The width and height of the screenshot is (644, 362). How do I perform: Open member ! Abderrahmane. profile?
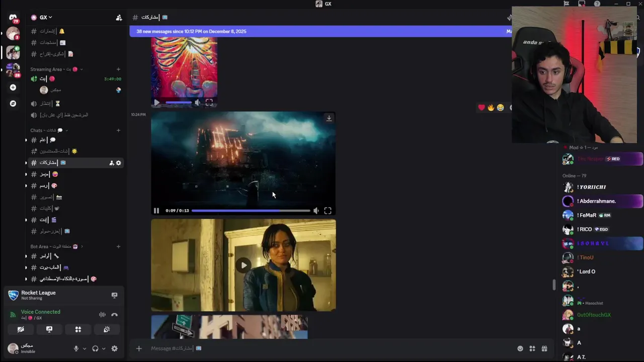coord(602,201)
